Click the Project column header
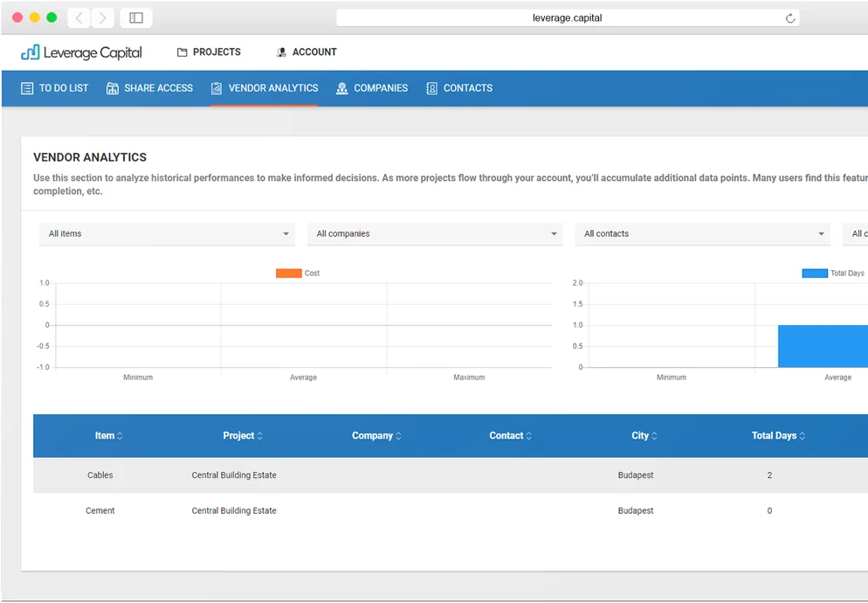Image resolution: width=868 pixels, height=603 pixels. 243,436
